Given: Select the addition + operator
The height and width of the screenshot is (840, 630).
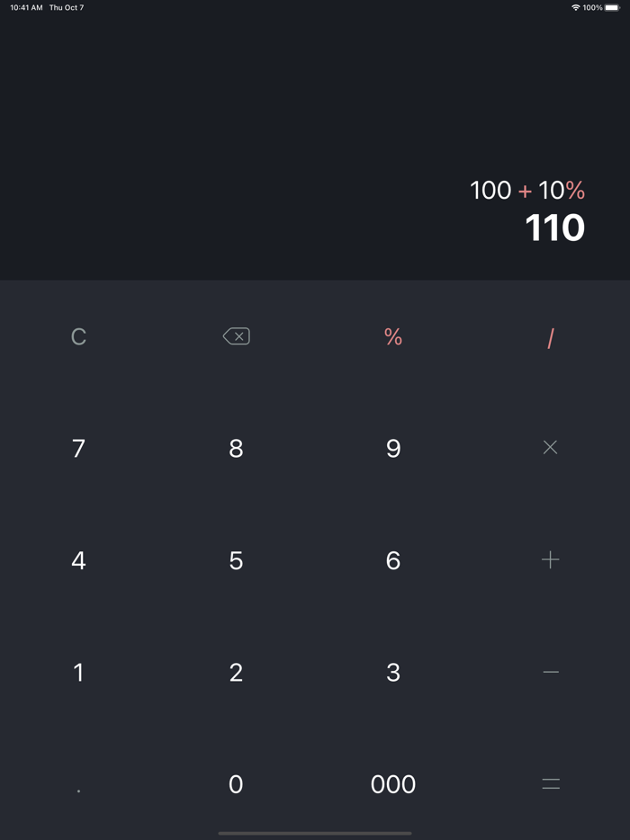Looking at the screenshot, I should [x=550, y=559].
